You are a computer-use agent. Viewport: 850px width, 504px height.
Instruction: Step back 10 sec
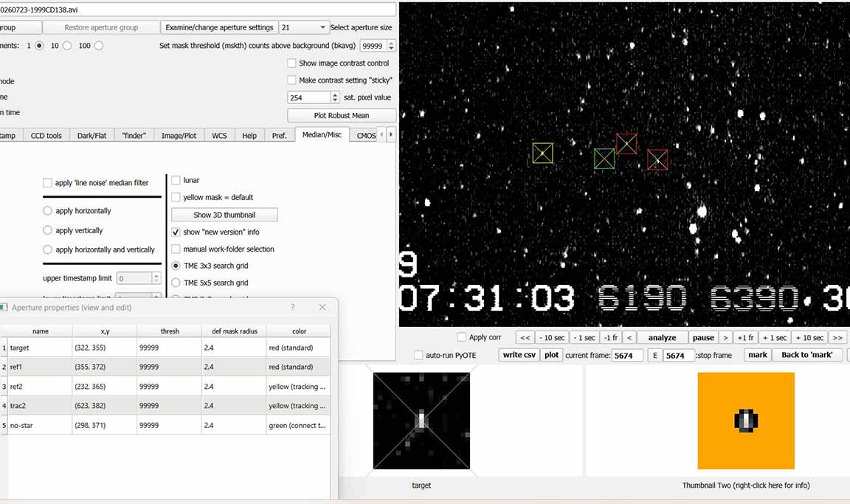pos(552,338)
